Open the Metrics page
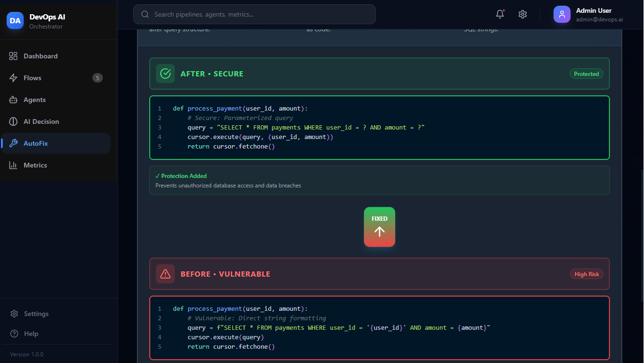 (x=55, y=165)
